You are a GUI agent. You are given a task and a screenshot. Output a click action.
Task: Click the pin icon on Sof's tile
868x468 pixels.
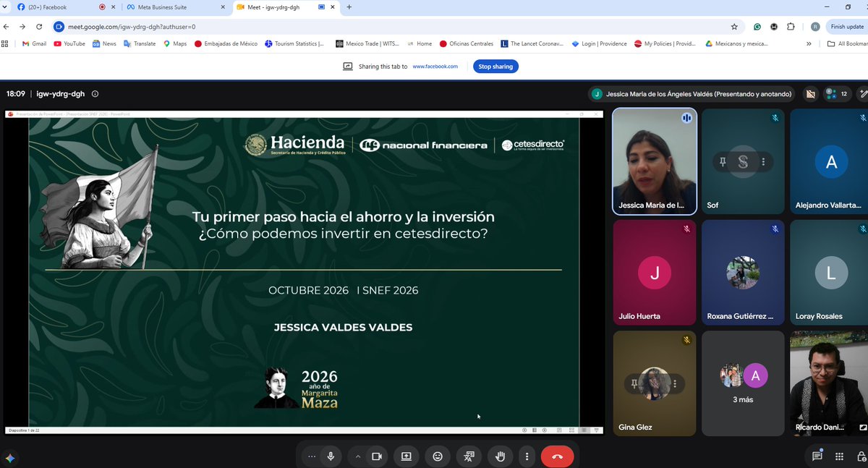tap(722, 163)
